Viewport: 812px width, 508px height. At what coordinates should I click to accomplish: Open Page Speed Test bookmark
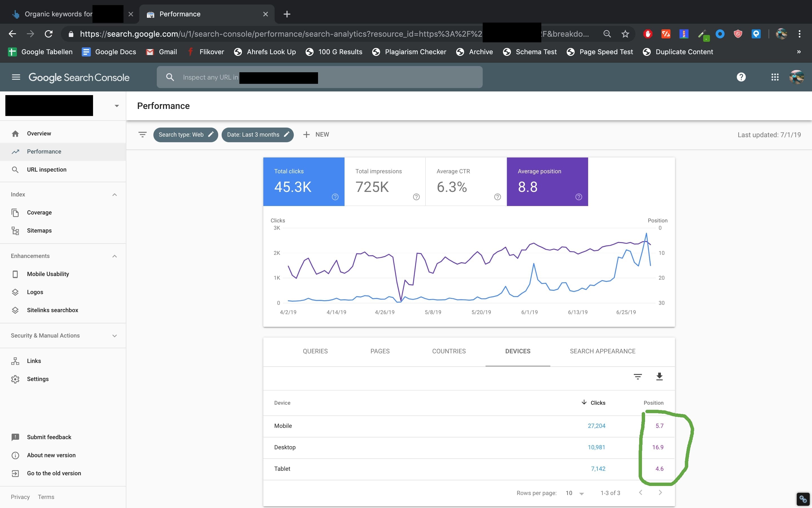click(600, 52)
